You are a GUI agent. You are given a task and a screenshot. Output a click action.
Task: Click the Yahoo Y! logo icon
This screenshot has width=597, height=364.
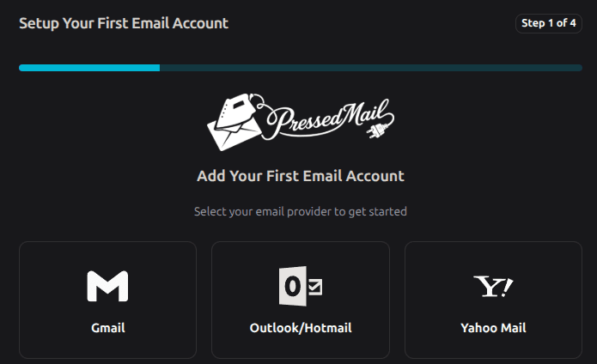coord(493,287)
